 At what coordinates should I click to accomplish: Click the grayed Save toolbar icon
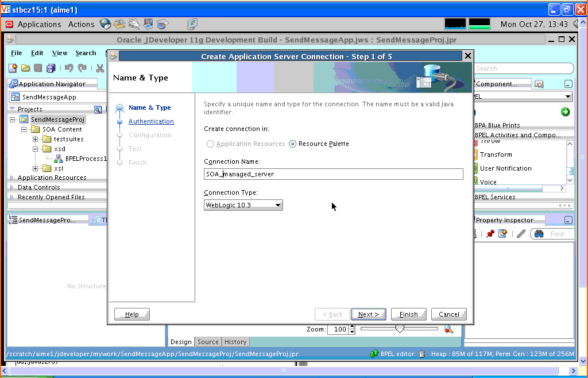coord(38,68)
